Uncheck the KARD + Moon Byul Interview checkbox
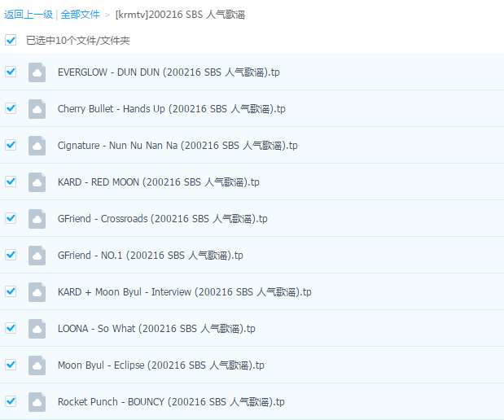Viewport: 504px width, 420px height. [x=11, y=291]
